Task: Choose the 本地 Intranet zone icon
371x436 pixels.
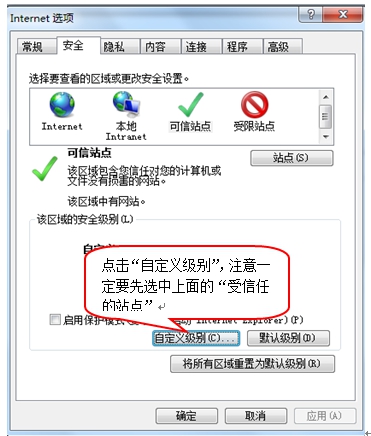Action: click(126, 105)
